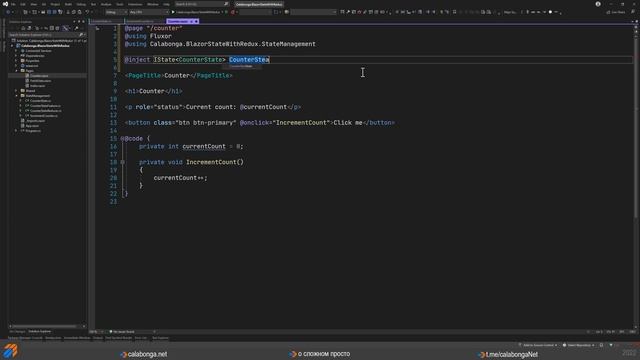This screenshot has width=640, height=360.
Task: Expand the Connected Services node
Action: pos(17,51)
